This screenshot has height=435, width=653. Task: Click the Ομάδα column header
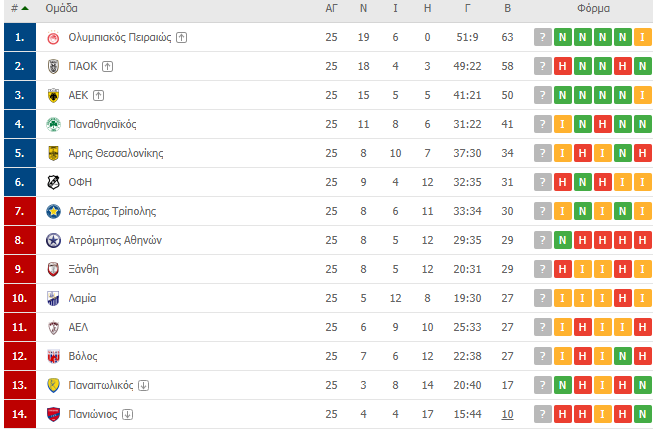coord(61,8)
